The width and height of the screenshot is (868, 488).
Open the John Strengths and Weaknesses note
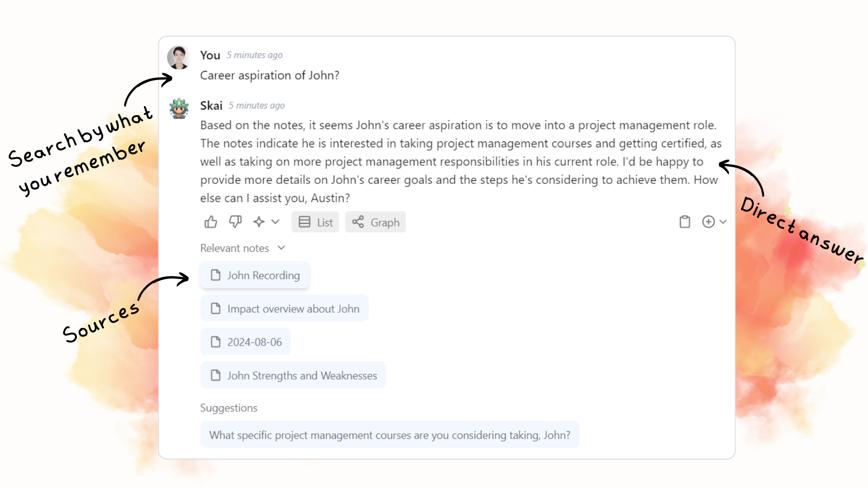coord(293,375)
